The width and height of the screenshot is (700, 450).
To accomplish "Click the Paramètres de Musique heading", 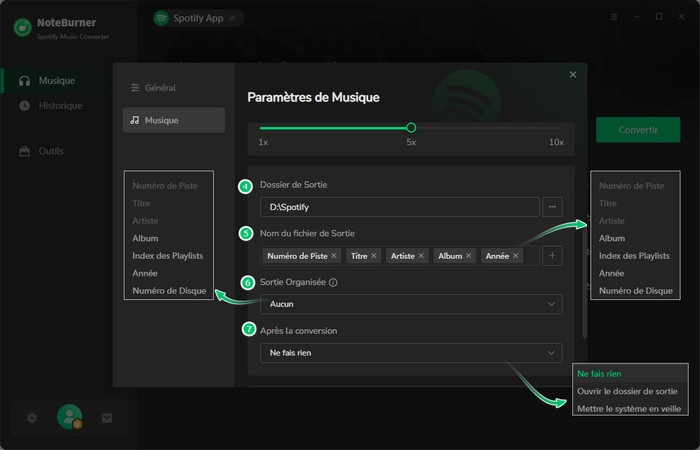I will [313, 97].
